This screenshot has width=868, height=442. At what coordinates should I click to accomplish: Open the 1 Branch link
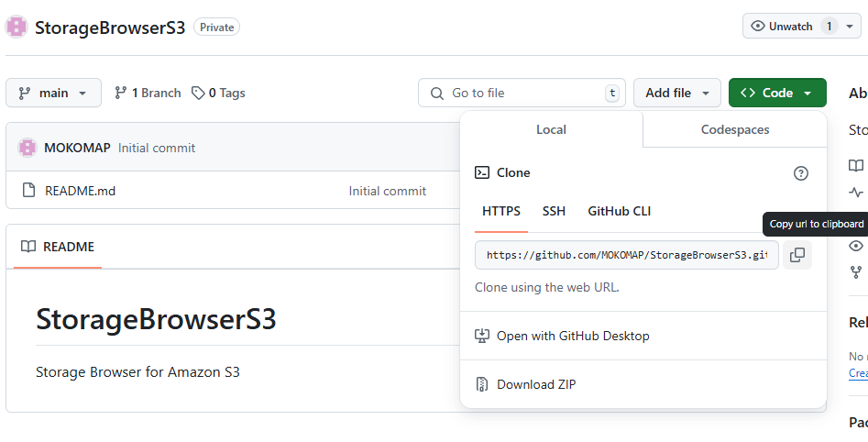pyautogui.click(x=148, y=93)
